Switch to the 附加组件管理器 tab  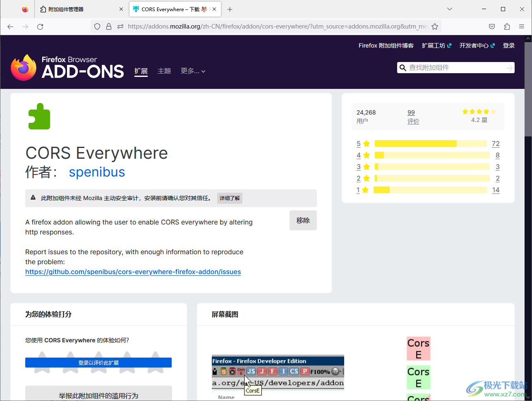(81, 9)
